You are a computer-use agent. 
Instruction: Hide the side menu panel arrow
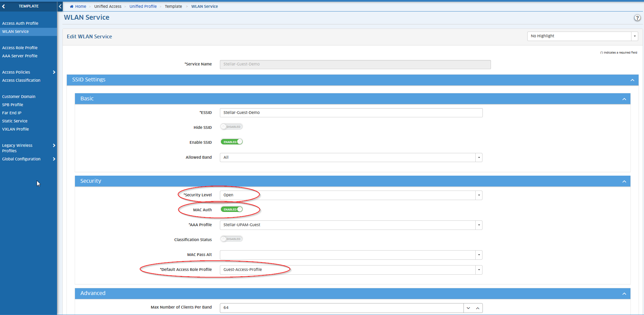click(60, 6)
